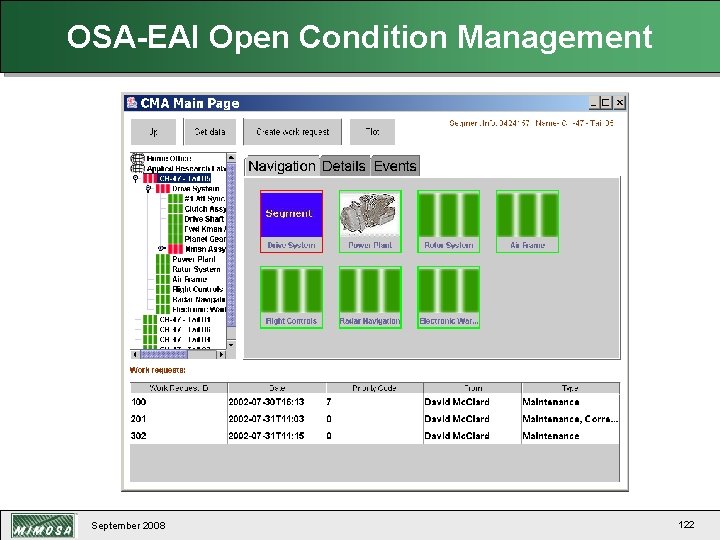Click green status icon beside Fwd Xmsn

click(x=175, y=229)
